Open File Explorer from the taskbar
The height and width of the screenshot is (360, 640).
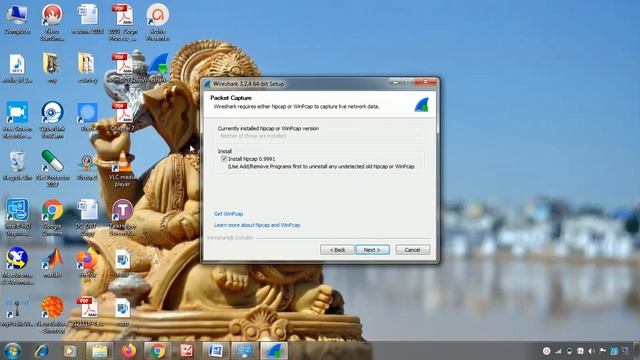pos(99,351)
